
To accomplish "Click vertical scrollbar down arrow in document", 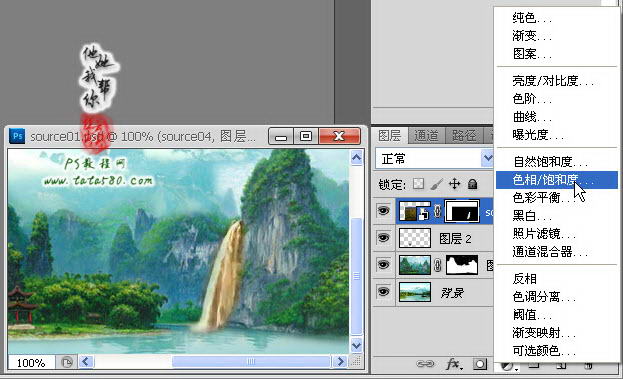I will [x=356, y=345].
